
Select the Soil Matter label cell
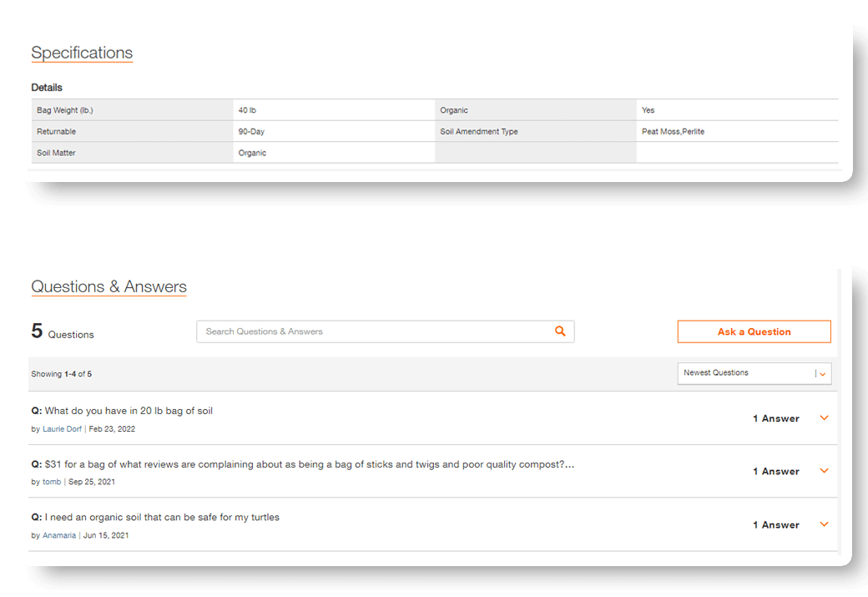click(133, 153)
